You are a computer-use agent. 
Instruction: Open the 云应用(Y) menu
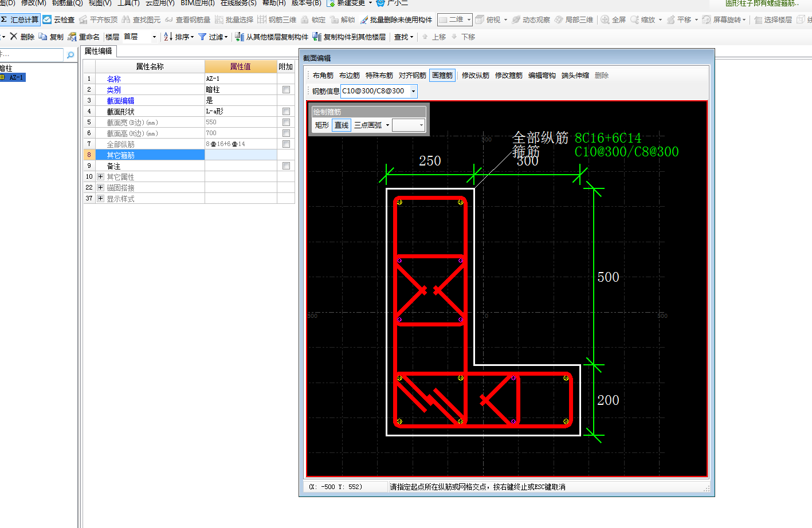coord(160,3)
